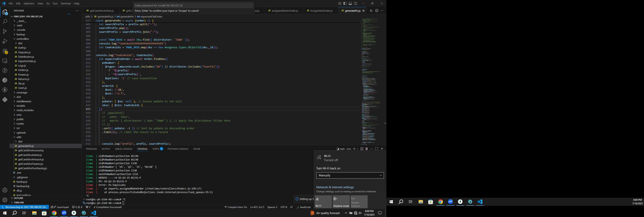Close the generatePo.js tab
This screenshot has width=644, height=217.
pyautogui.click(x=363, y=11)
